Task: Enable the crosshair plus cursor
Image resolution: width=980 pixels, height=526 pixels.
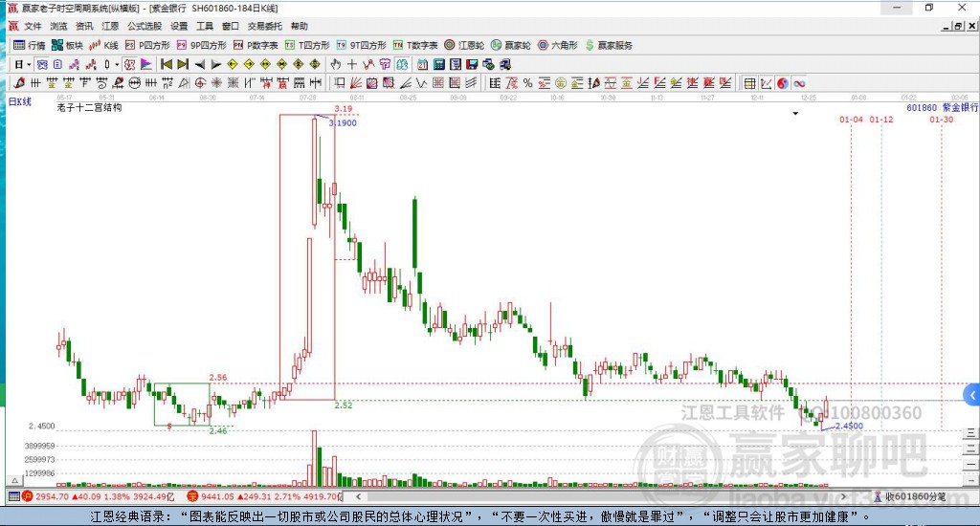Action: coord(352,64)
